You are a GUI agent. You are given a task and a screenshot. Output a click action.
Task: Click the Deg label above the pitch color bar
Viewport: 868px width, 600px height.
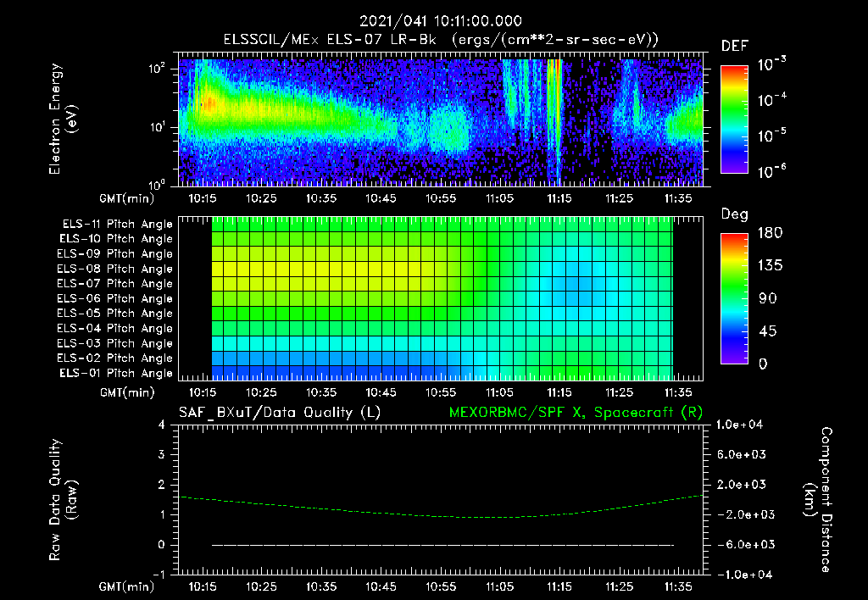(x=735, y=214)
